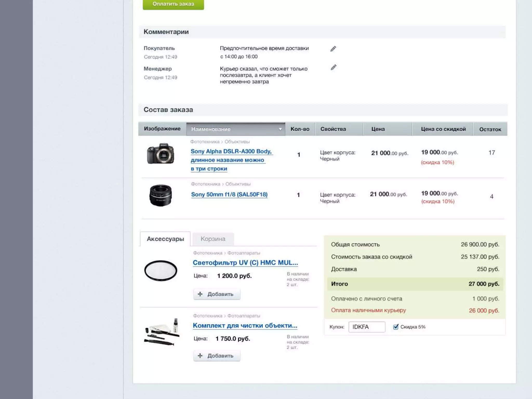This screenshot has height=399, width=532.
Task: Click the Купон input field with IDKFA
Action: coord(367,327)
